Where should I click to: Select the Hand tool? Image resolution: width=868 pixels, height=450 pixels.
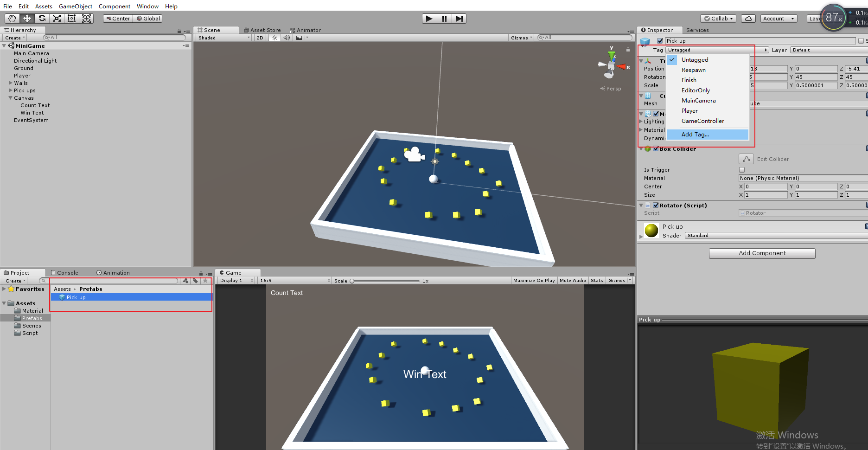tap(13, 19)
